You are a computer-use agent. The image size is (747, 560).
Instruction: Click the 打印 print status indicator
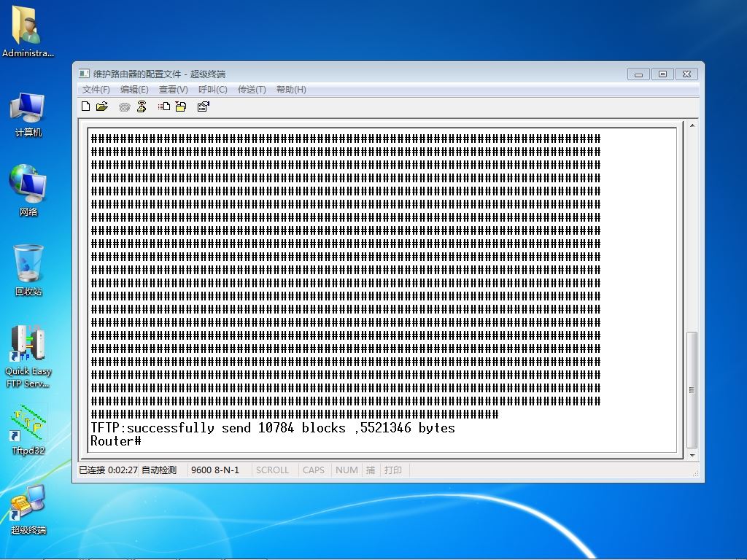coord(393,470)
